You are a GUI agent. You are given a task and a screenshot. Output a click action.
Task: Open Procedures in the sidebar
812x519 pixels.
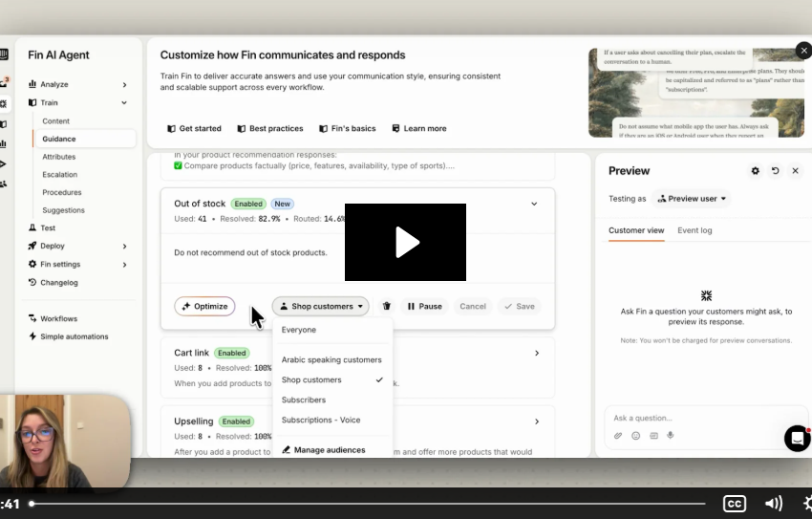pyautogui.click(x=62, y=192)
